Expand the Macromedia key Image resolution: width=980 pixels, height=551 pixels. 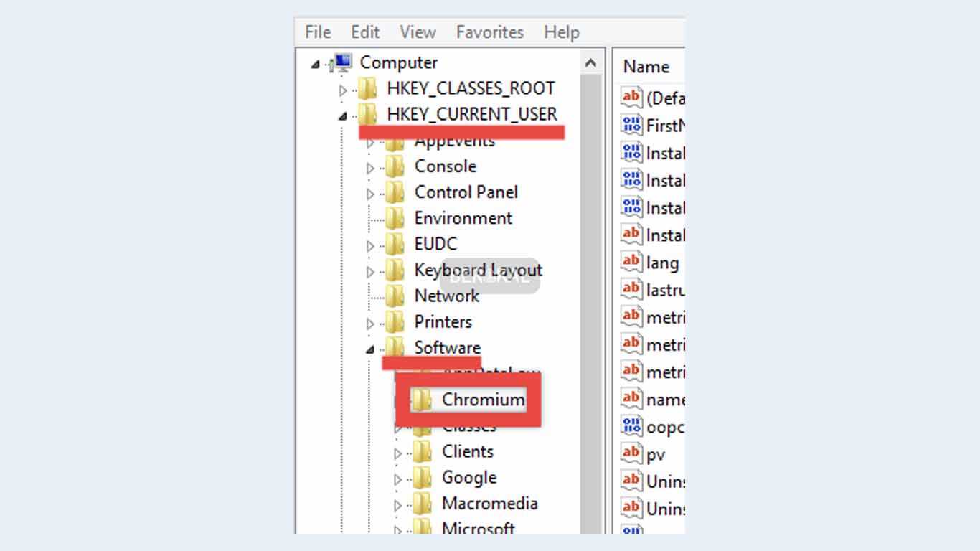click(x=397, y=505)
